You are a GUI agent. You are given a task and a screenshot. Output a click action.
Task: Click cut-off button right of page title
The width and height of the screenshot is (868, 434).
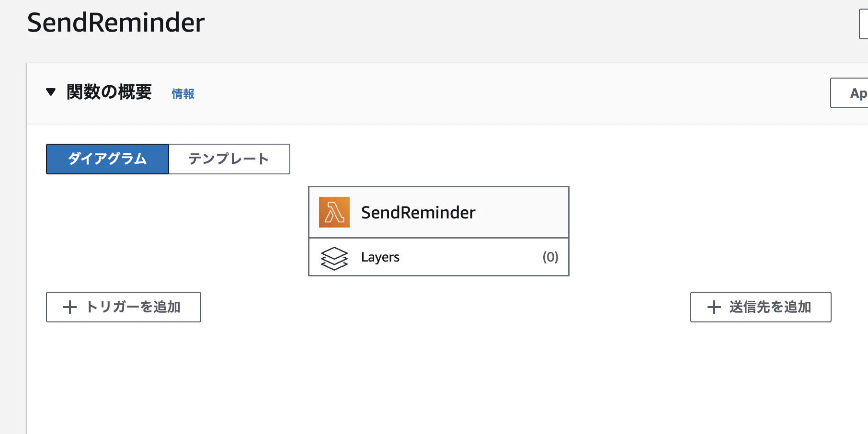click(x=864, y=24)
